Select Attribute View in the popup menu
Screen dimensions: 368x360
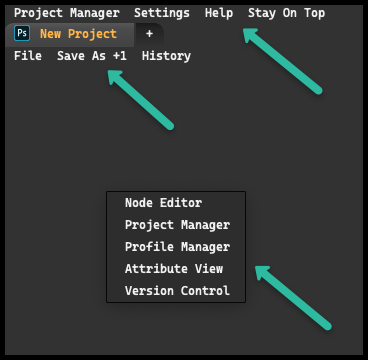(174, 269)
